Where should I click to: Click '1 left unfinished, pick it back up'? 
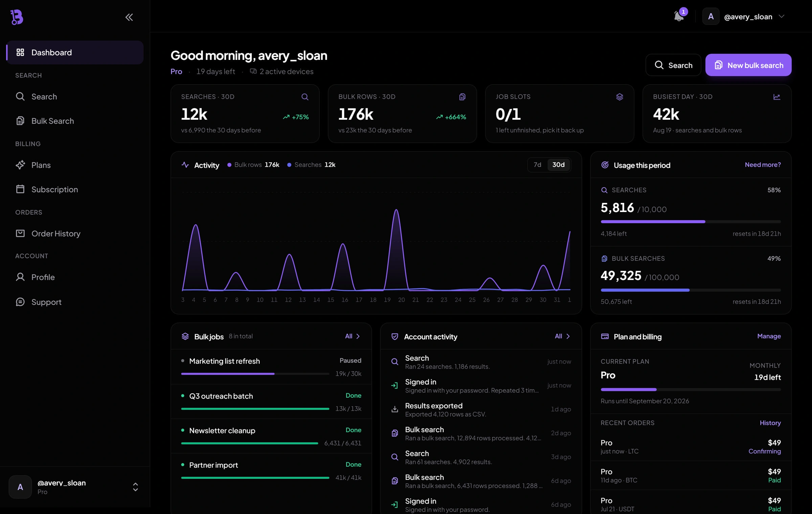(x=540, y=130)
